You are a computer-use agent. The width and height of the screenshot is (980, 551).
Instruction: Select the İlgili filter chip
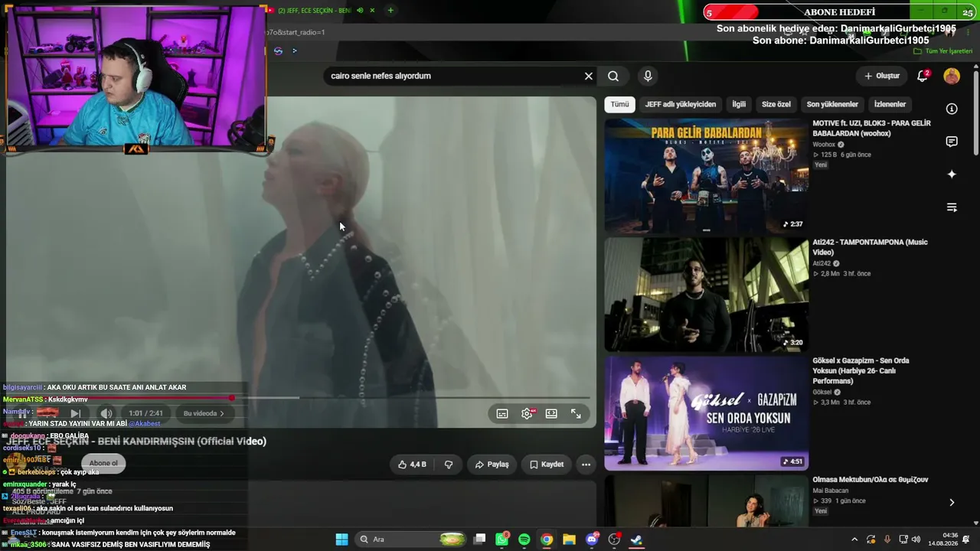click(739, 104)
